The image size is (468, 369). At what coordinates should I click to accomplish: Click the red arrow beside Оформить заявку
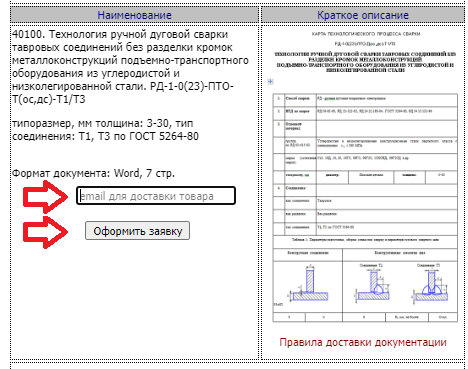[x=45, y=232]
